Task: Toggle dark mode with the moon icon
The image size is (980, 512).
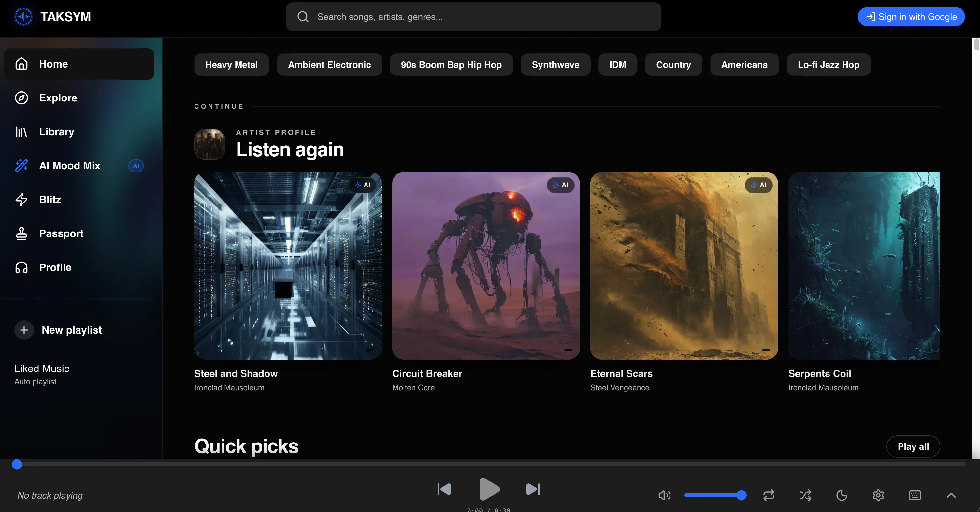Action: tap(842, 495)
